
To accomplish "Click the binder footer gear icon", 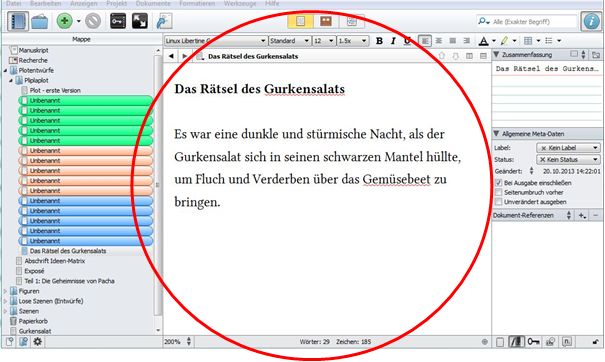I will [37, 342].
